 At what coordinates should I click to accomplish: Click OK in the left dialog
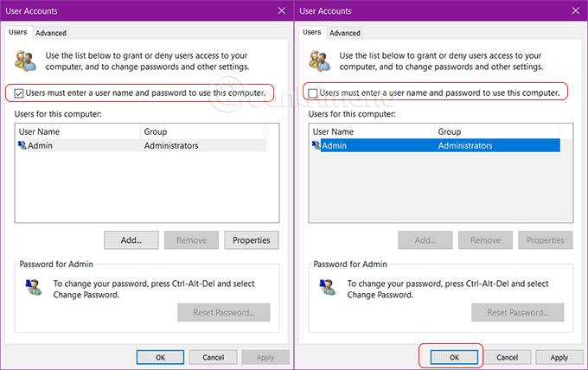[159, 357]
